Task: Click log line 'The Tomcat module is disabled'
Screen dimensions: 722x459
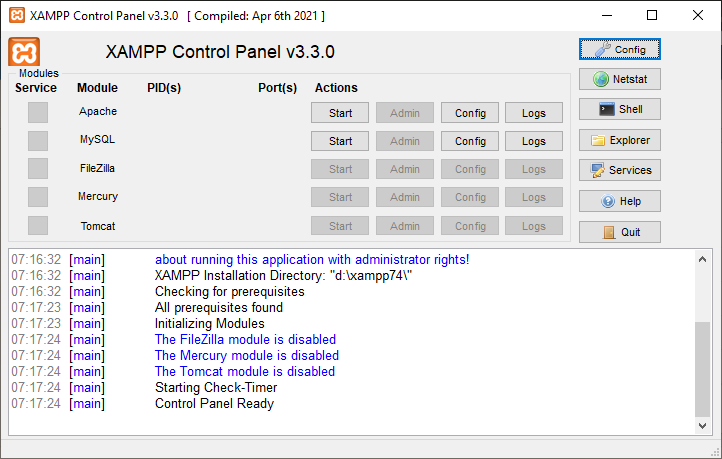Action: click(x=245, y=372)
